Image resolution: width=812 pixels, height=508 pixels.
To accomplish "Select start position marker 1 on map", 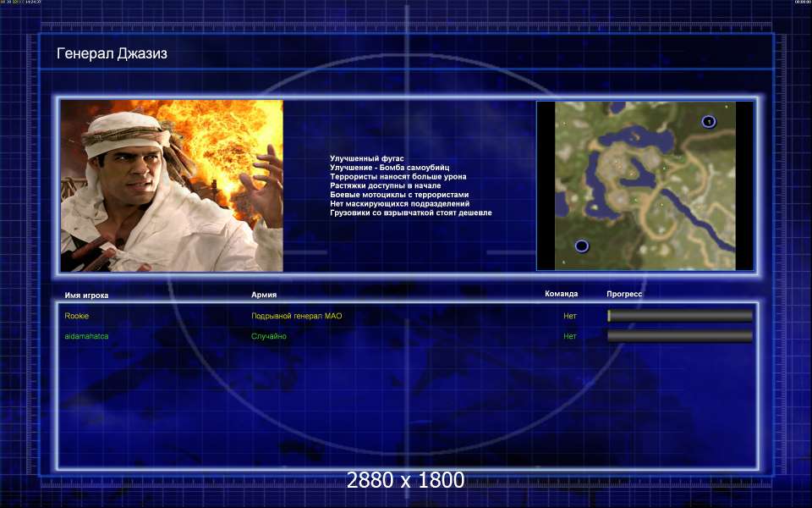I will [x=709, y=122].
